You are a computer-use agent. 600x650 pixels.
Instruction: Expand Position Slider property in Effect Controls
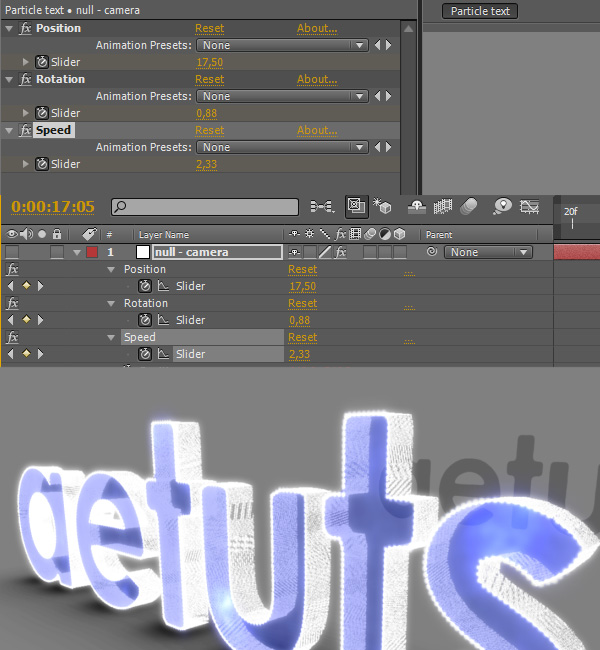[x=25, y=62]
